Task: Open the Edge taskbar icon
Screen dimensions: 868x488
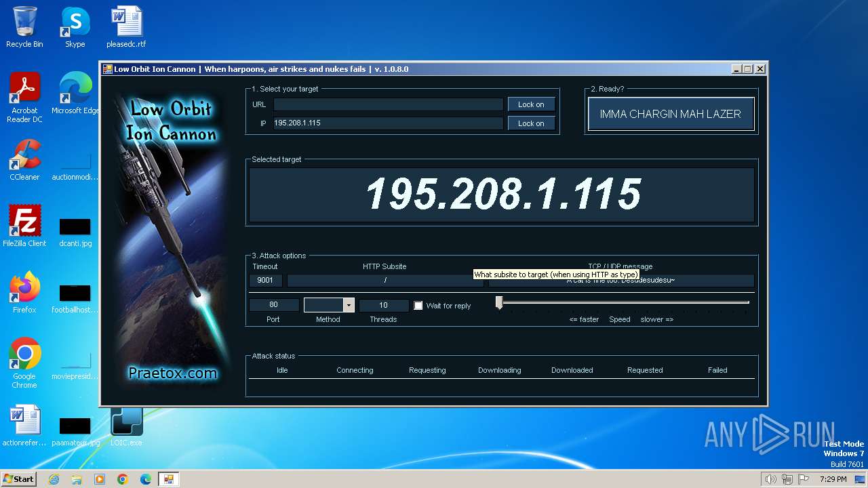Action: [x=146, y=479]
